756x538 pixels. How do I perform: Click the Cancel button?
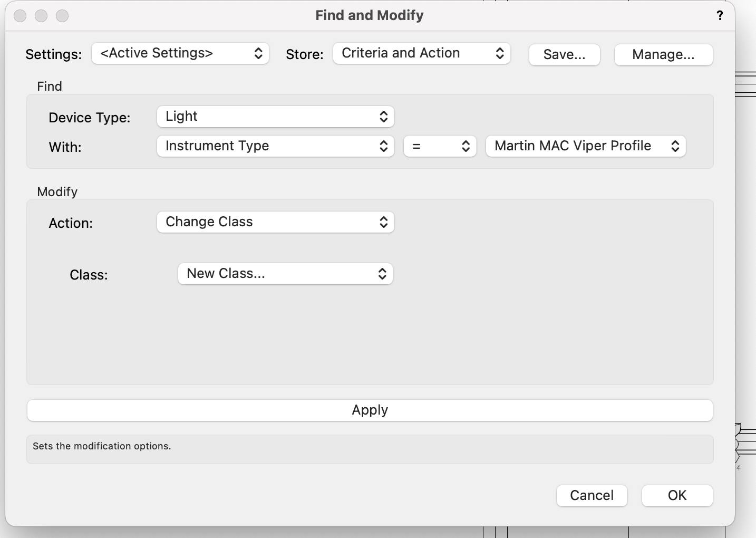pos(592,495)
